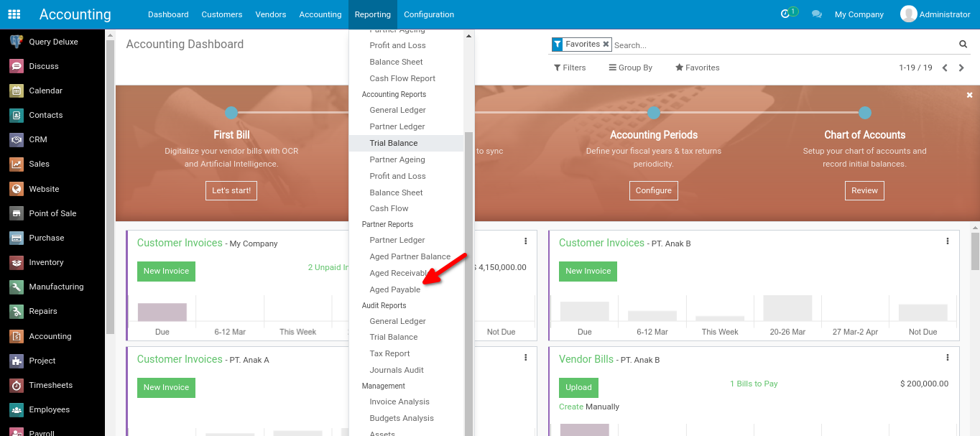Open the CRM app in sidebar
The width and height of the screenshot is (980, 436).
coord(37,139)
